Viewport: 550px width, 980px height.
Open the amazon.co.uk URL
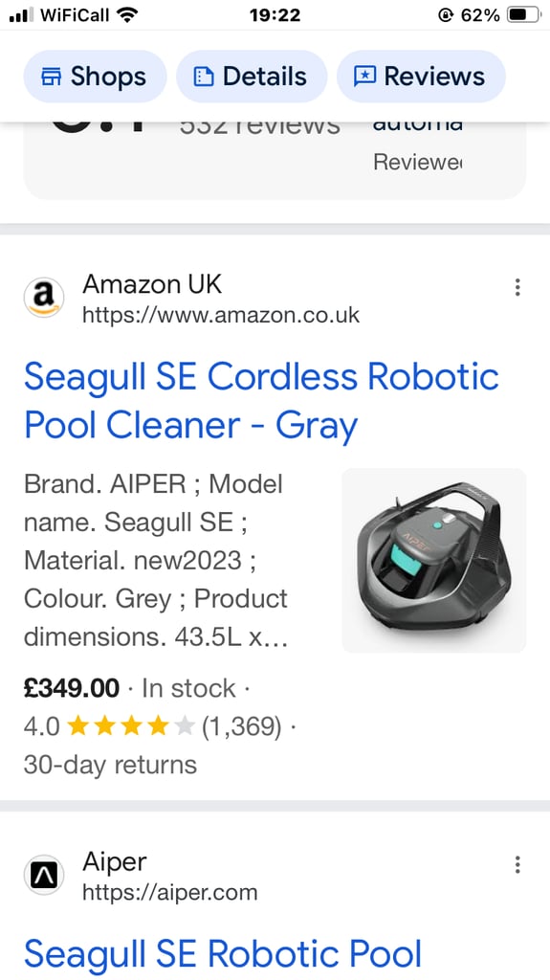pyautogui.click(x=221, y=314)
